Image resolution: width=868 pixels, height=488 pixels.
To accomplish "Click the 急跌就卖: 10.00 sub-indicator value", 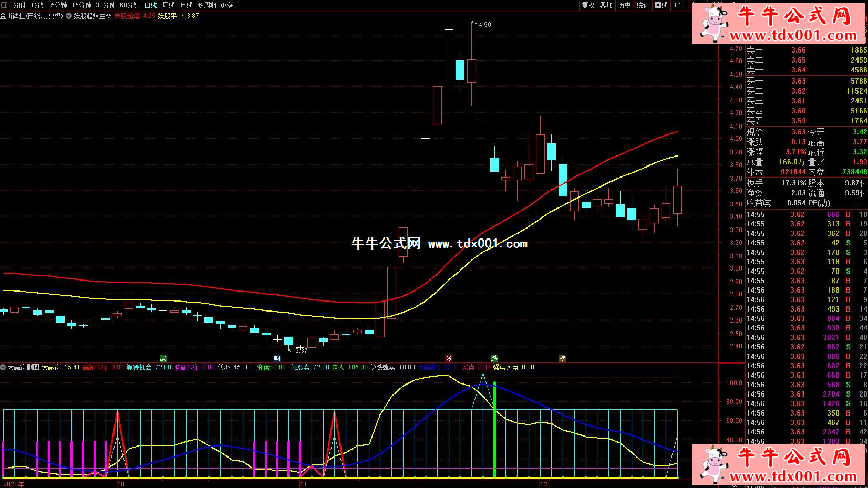I will pyautogui.click(x=392, y=367).
